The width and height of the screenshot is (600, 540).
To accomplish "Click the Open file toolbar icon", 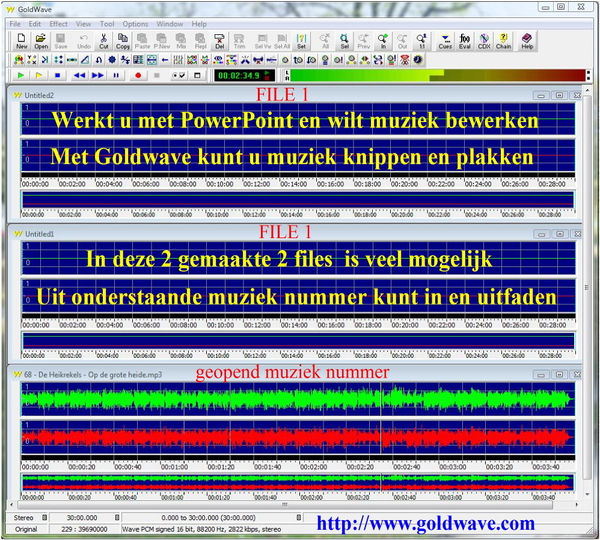I will 41,41.
